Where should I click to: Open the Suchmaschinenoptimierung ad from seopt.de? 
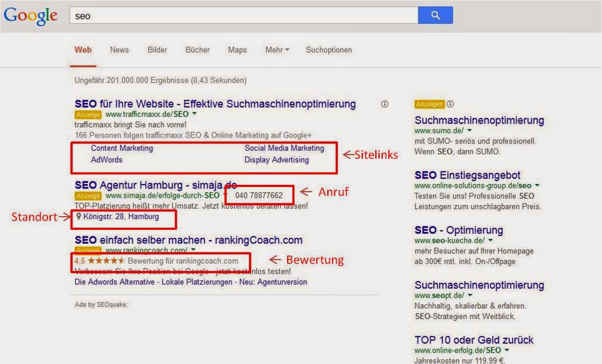pos(479,285)
